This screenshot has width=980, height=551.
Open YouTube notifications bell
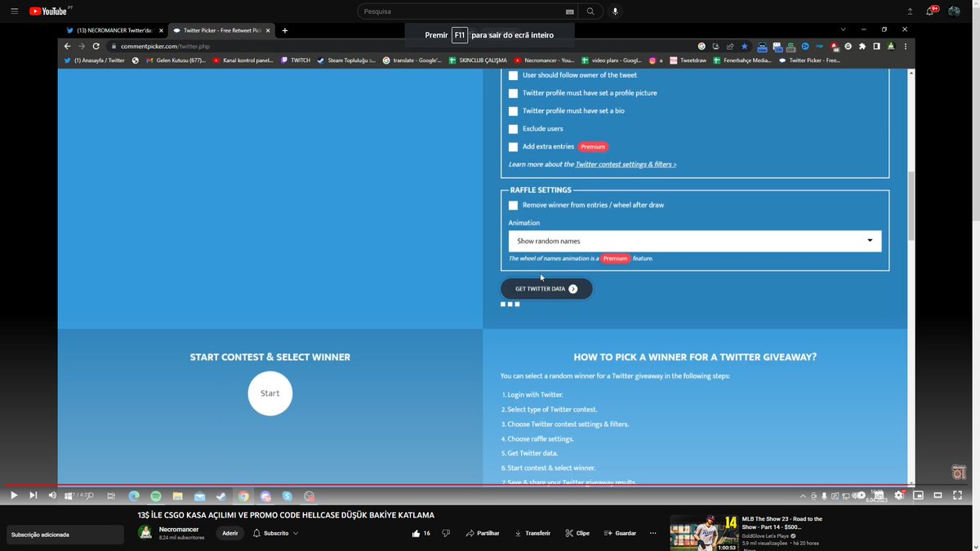click(931, 11)
